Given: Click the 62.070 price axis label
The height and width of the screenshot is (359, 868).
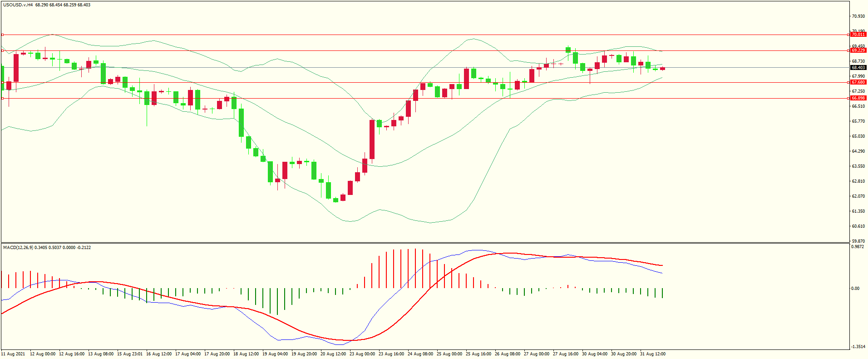Looking at the screenshot, I should click(x=858, y=196).
